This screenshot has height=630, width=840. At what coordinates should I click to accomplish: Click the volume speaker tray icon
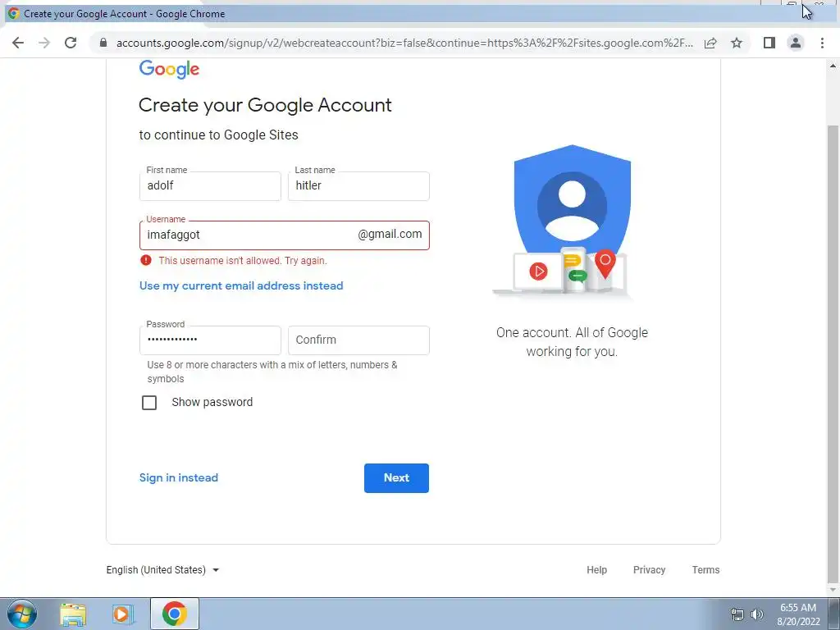(x=757, y=614)
